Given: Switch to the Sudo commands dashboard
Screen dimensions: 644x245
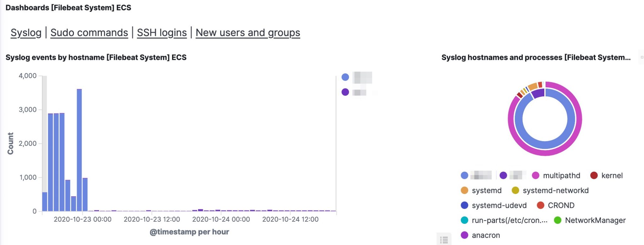Looking at the screenshot, I should 89,32.
